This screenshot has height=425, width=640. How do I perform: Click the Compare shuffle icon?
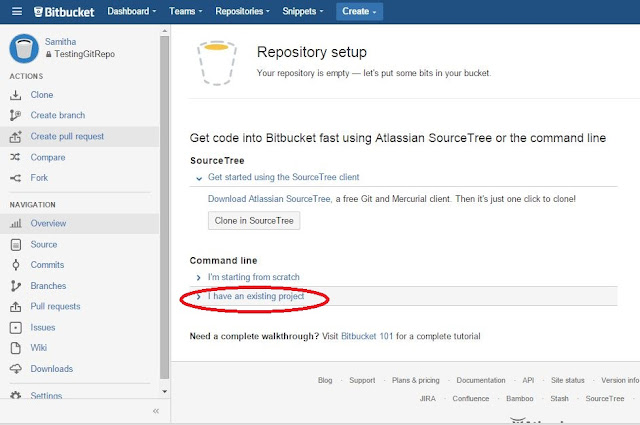point(16,157)
